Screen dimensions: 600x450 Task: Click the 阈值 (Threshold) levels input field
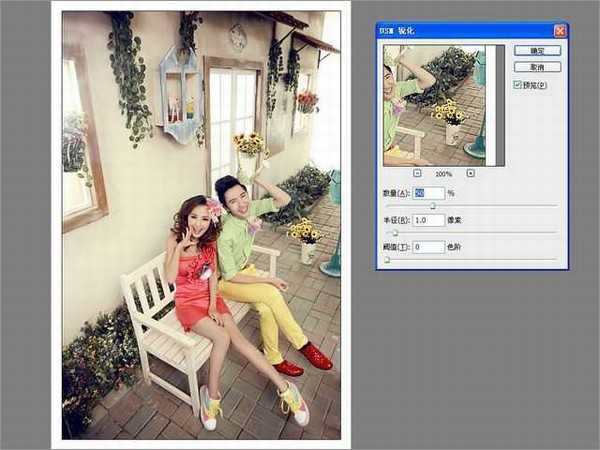428,247
